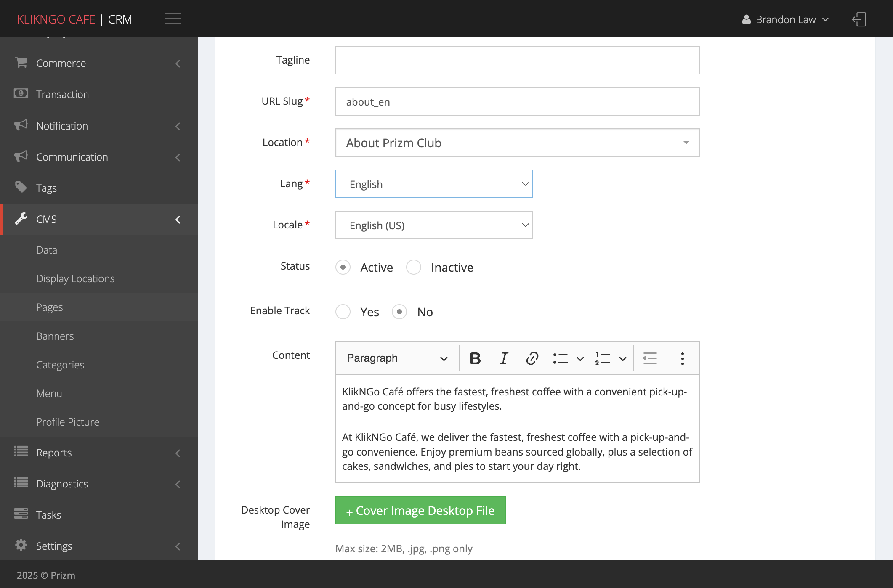Open the Location dropdown About Prizm Club
The width and height of the screenshot is (893, 588).
click(517, 143)
